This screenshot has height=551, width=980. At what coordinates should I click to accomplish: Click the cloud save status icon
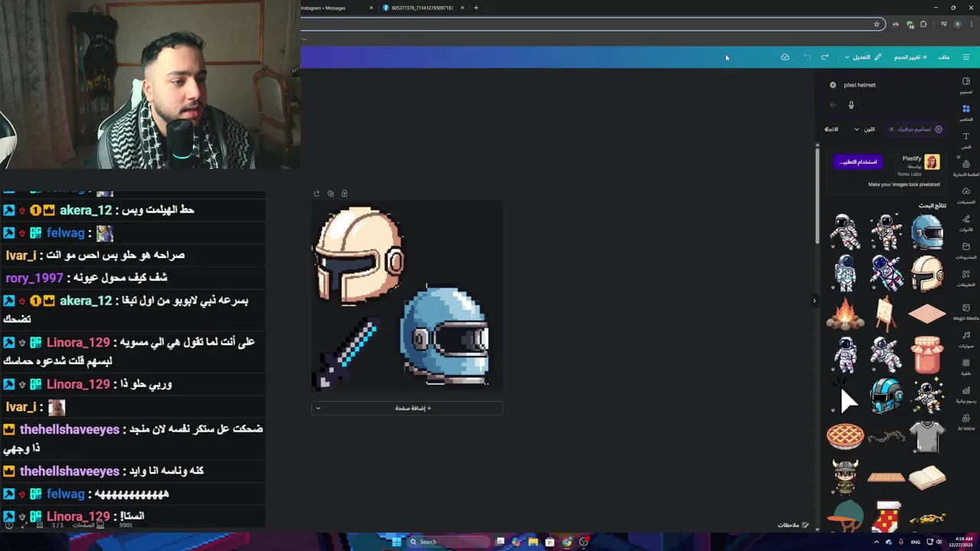point(785,57)
